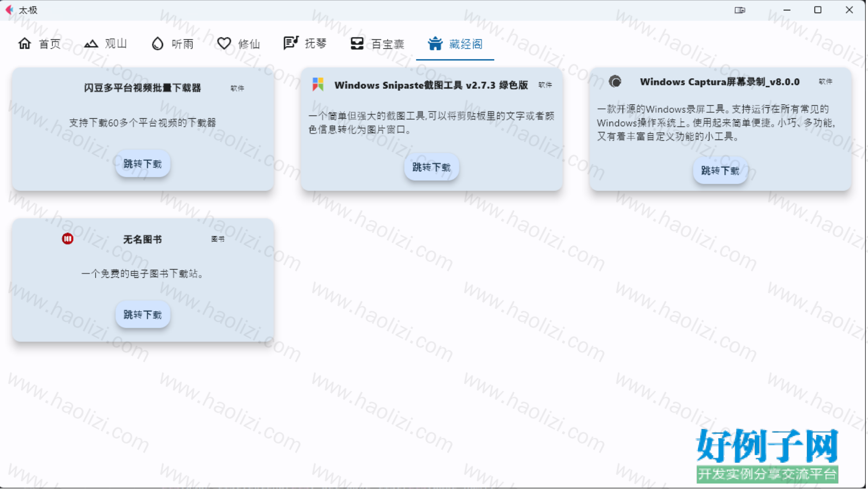Click the description 支持下载60多个平台视频的下载器
The width and height of the screenshot is (868, 489).
click(143, 123)
